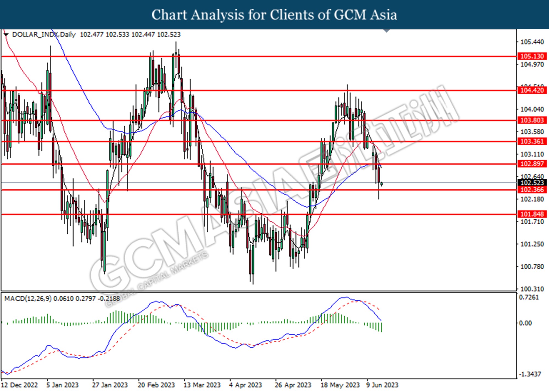Screen dimensions: 549x392
Task: Click the 103.110 price scale value
Action: coord(532,154)
